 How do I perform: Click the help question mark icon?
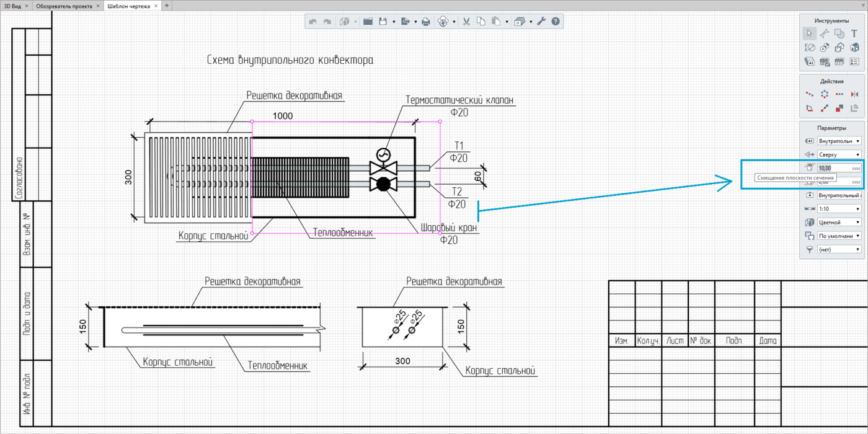(556, 22)
